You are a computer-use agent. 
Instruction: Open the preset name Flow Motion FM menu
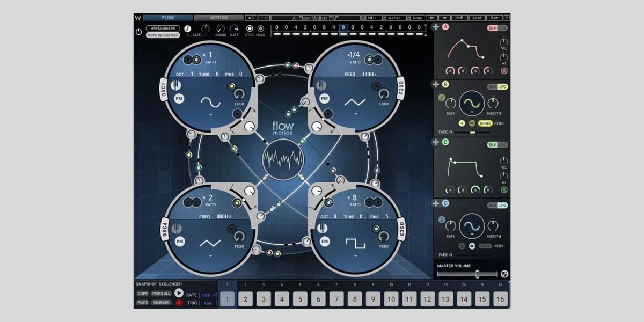coord(315,18)
